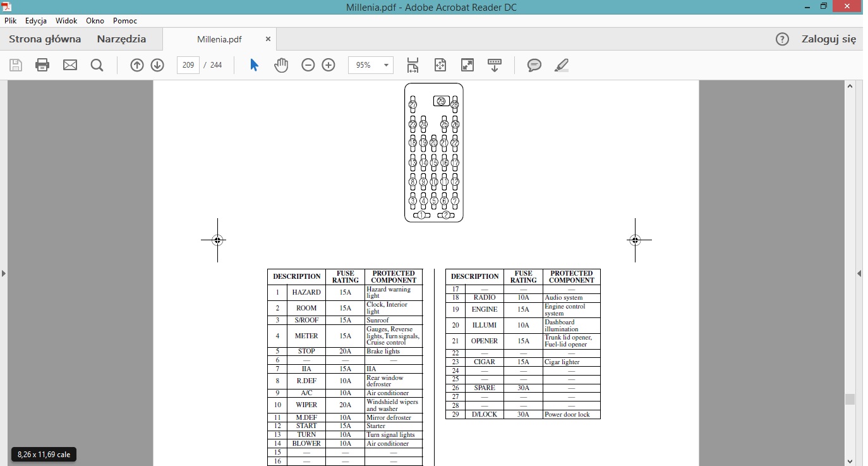Click the page number input field

point(188,65)
